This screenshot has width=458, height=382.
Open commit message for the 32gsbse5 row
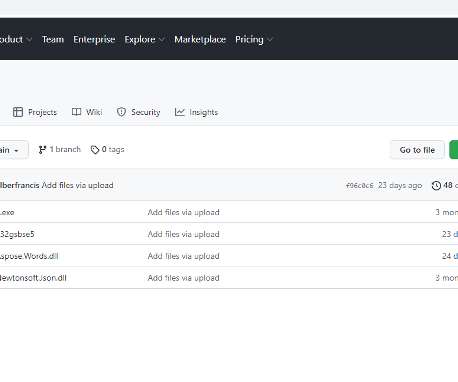[183, 234]
